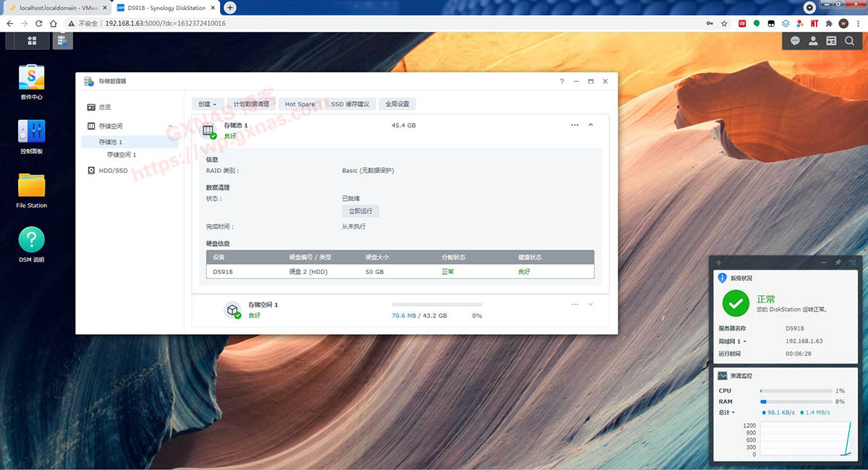Toggle the DSM widgets panel icon
The width and height of the screenshot is (868, 470).
(x=831, y=41)
